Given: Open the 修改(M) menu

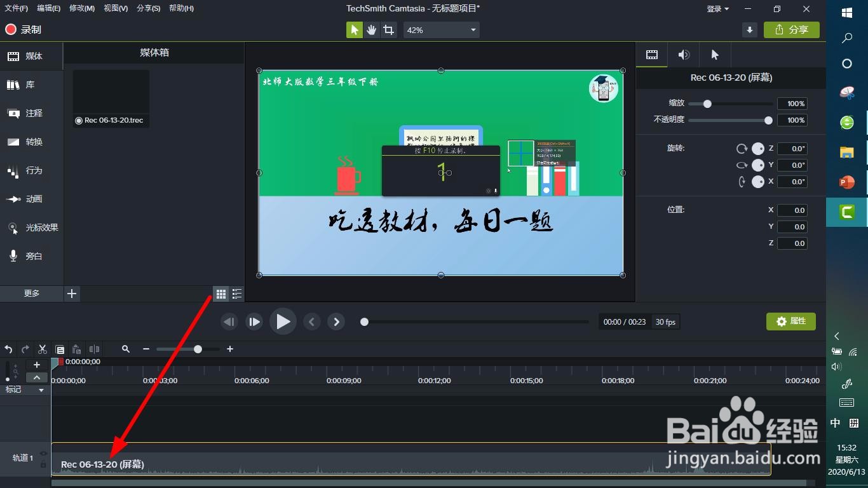Looking at the screenshot, I should tap(82, 8).
